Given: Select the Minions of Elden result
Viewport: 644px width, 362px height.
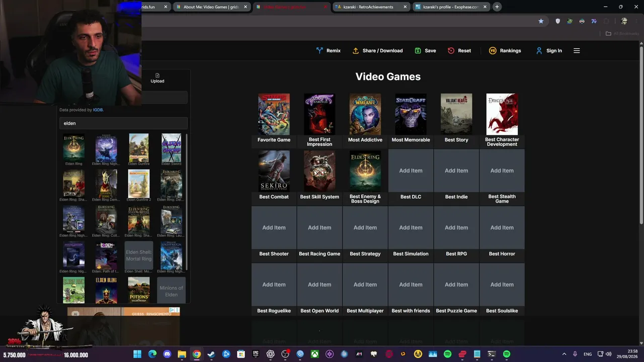Looking at the screenshot, I should pos(171,290).
